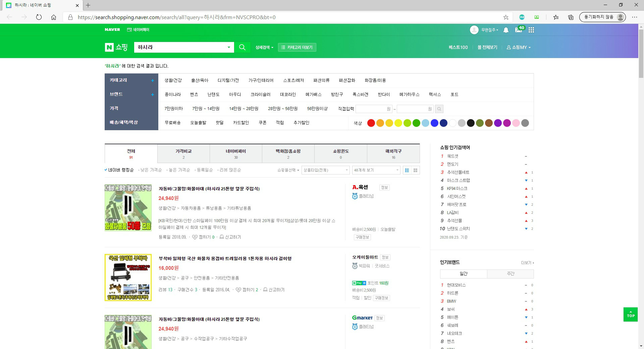This screenshot has height=349, width=644.
Task: Switch 인기브랜드 to 주간 tab
Action: coord(511,274)
